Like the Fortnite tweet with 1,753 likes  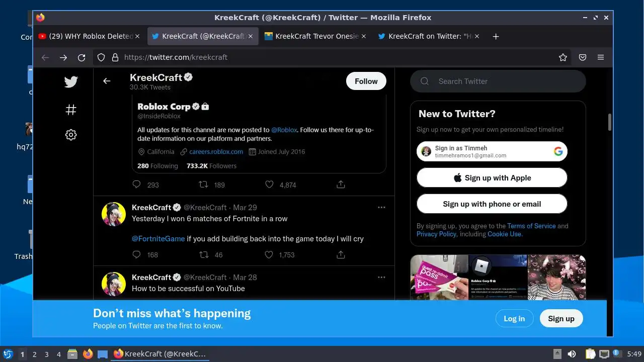click(x=269, y=254)
